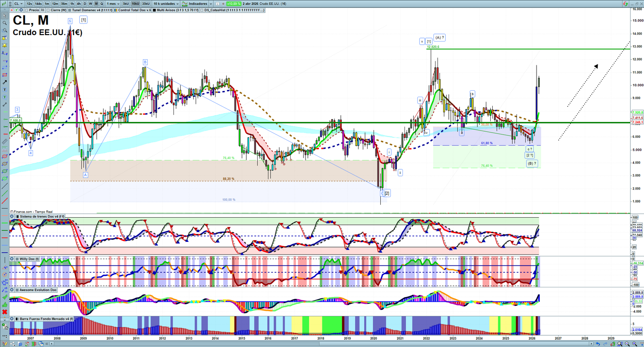The image size is (644, 347).
Task: Switch to the W weekly timeframe
Action: tap(91, 4)
